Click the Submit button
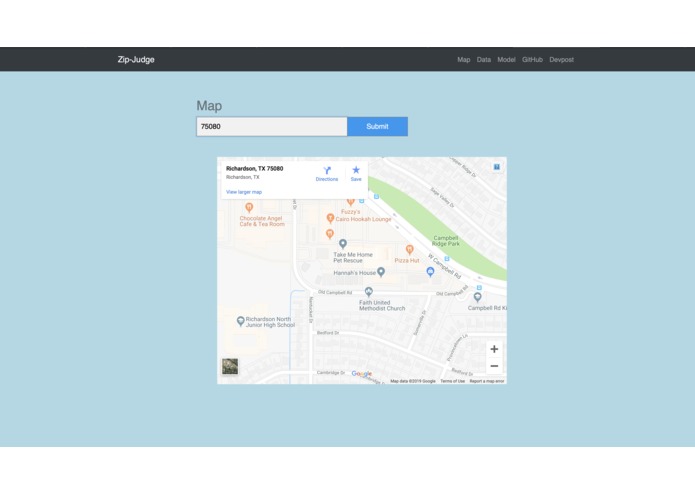695x494 pixels. [x=377, y=126]
